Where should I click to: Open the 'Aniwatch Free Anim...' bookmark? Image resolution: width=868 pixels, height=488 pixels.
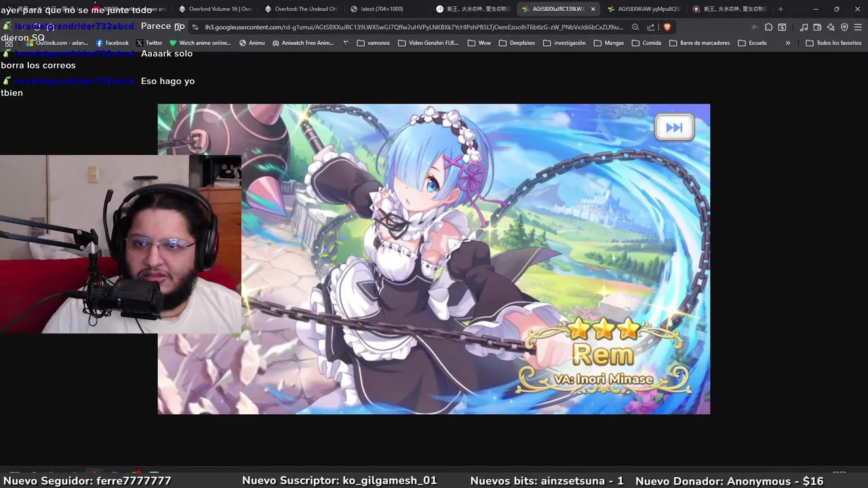click(303, 43)
